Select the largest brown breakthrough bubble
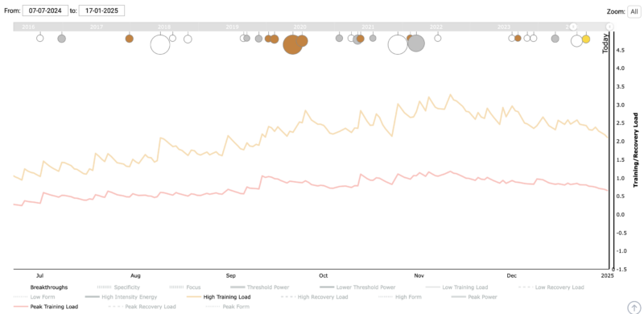This screenshot has width=644, height=314. (x=293, y=45)
